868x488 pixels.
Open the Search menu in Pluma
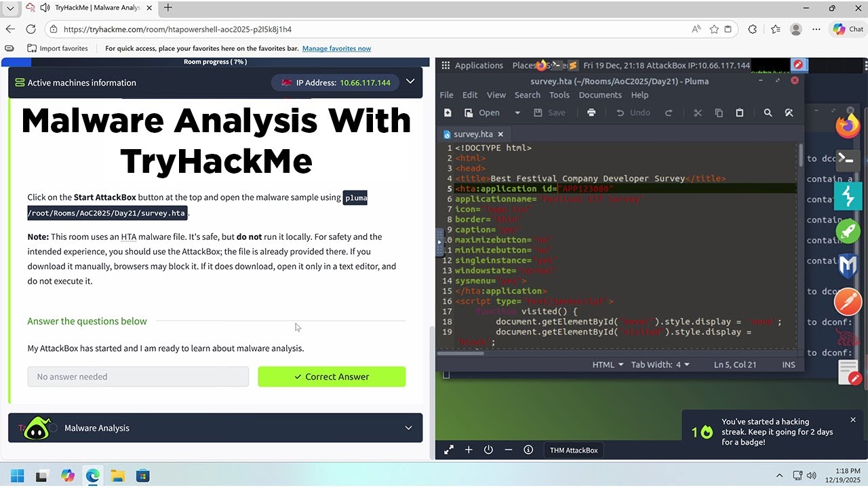[x=528, y=95]
